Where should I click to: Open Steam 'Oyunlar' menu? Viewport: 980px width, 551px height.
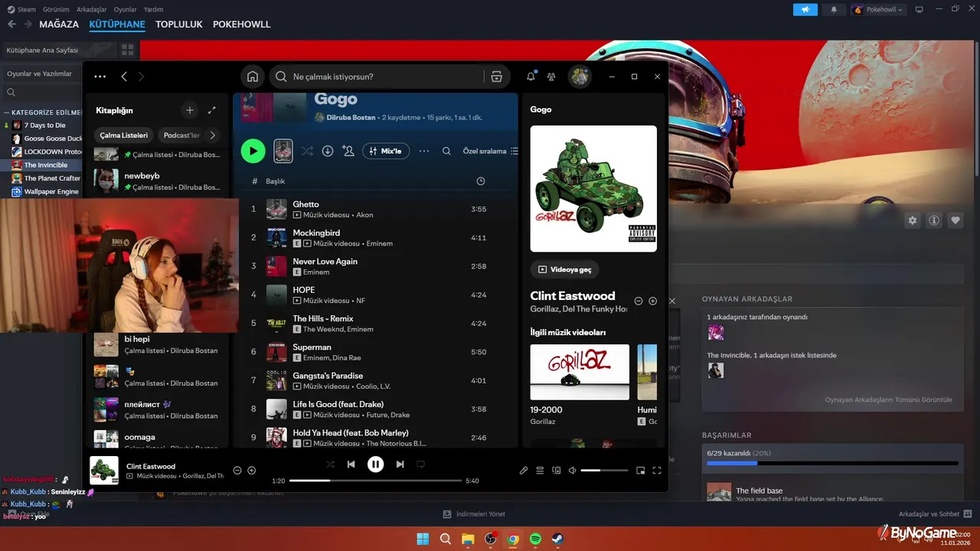pos(126,9)
